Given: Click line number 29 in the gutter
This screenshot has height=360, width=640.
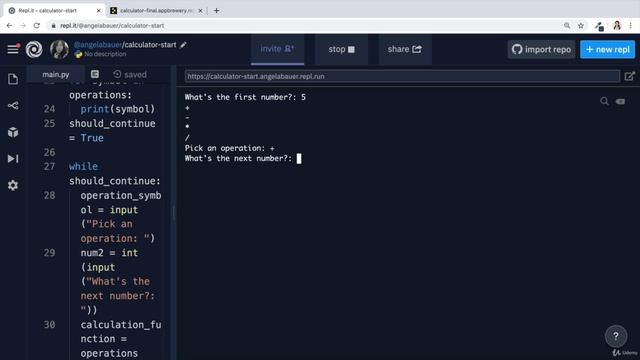Looking at the screenshot, I should tap(49, 253).
